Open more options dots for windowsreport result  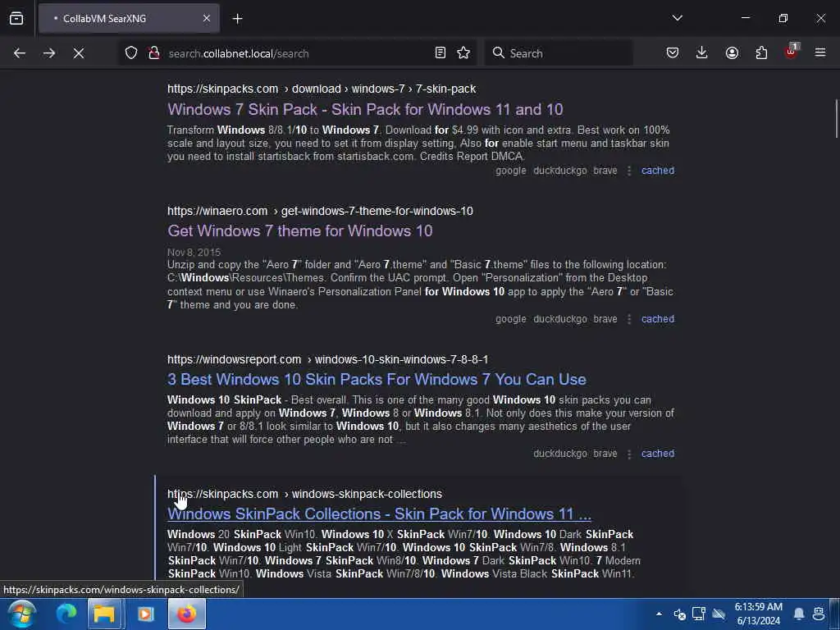[x=629, y=453]
